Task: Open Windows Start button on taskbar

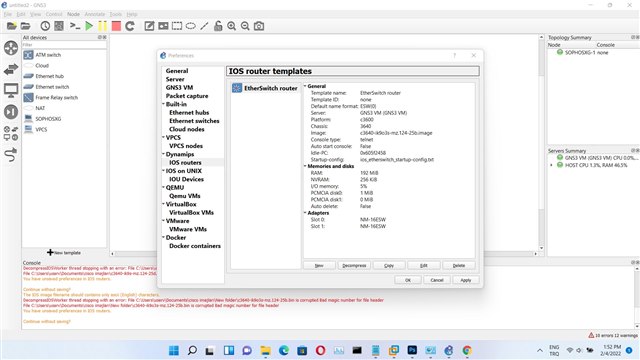Action: tap(174, 350)
